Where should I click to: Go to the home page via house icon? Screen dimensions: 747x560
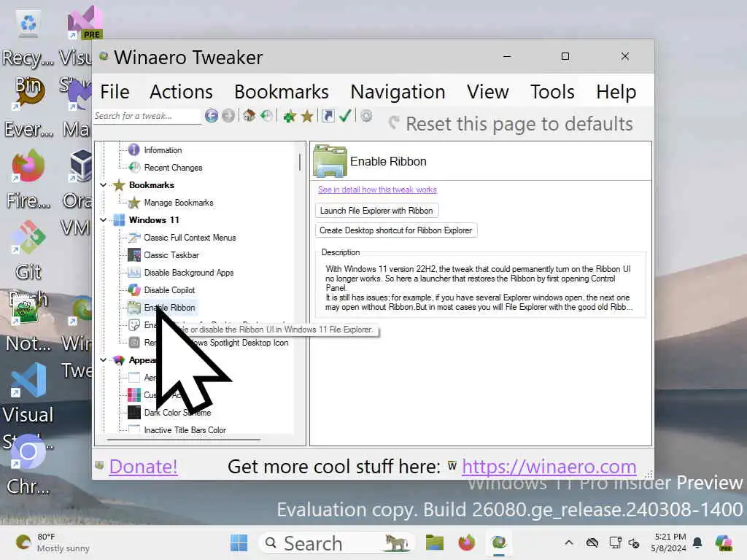pos(249,116)
